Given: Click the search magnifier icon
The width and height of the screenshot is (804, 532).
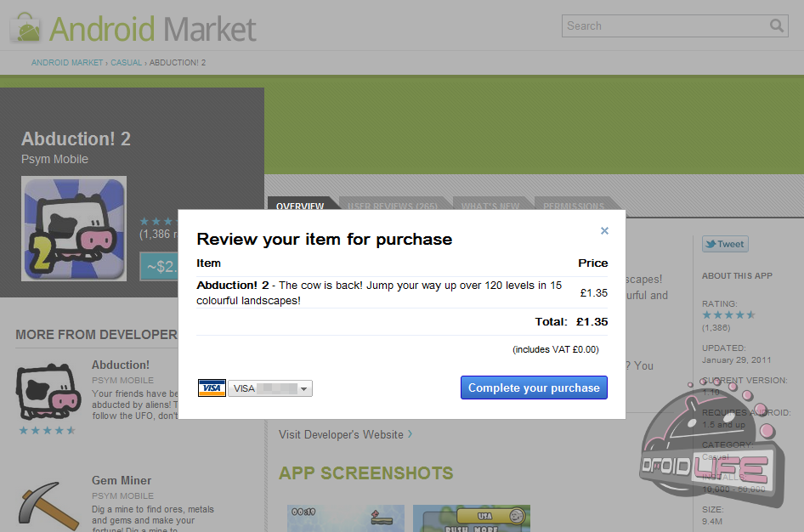Looking at the screenshot, I should (x=777, y=25).
